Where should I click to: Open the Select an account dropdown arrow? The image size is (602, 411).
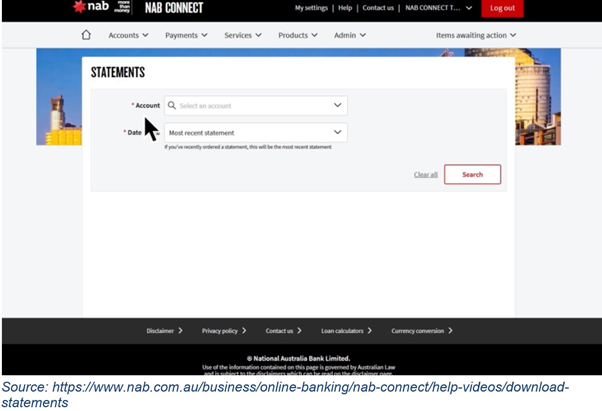pos(337,105)
